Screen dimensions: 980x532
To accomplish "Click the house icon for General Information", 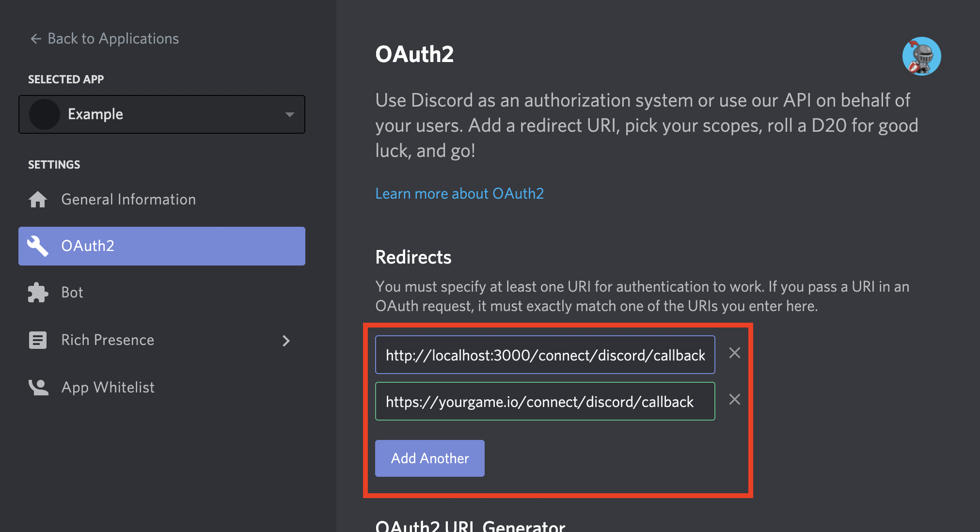I will 38,199.
